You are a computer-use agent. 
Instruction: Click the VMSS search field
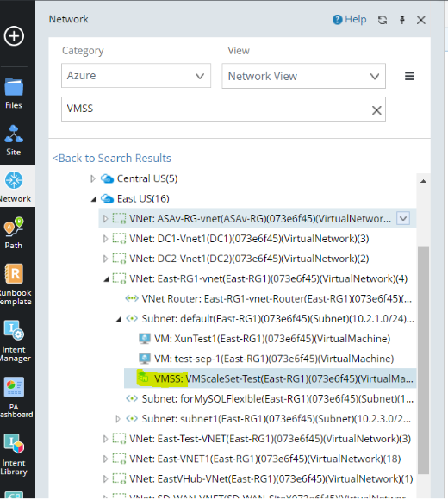pyautogui.click(x=223, y=109)
